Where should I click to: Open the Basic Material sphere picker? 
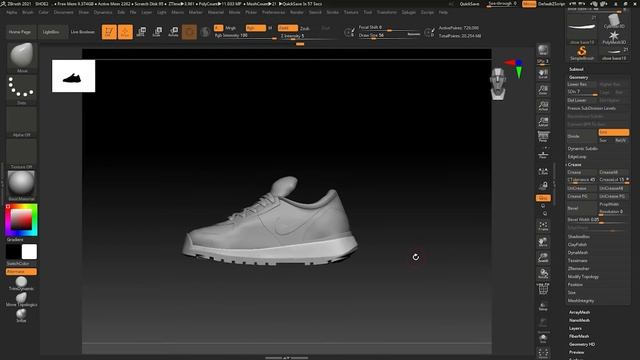click(22, 185)
